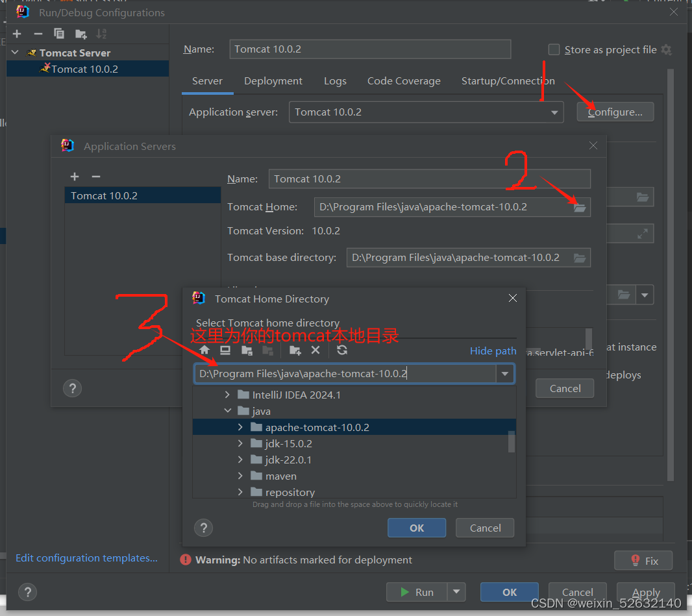Remove application server with minus icon
The width and height of the screenshot is (692, 616).
[96, 177]
